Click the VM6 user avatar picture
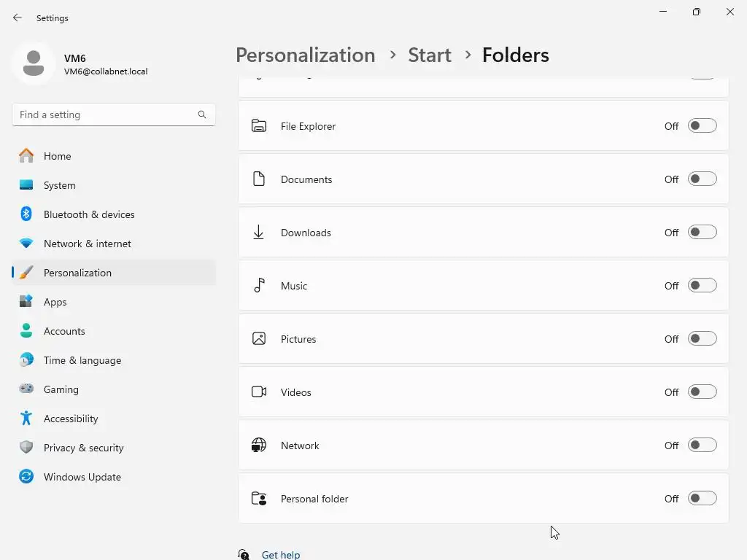Viewport: 747px width, 560px height. click(x=34, y=63)
